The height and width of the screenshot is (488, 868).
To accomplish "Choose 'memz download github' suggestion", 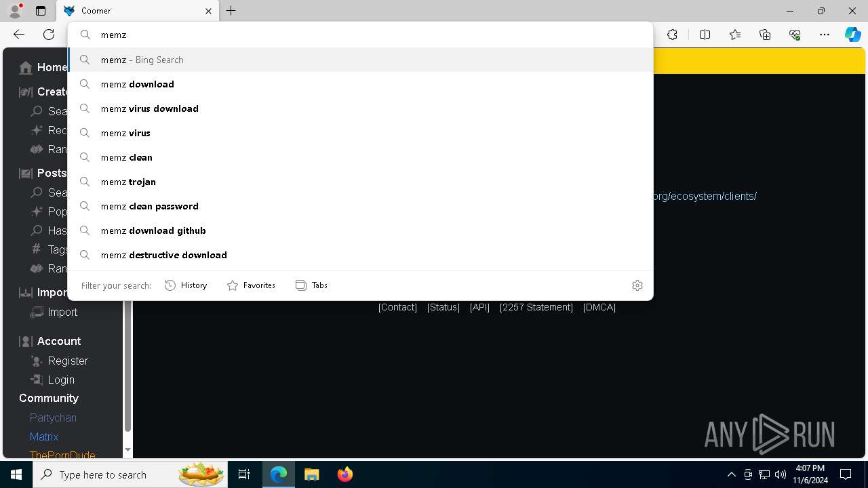I will (x=360, y=230).
